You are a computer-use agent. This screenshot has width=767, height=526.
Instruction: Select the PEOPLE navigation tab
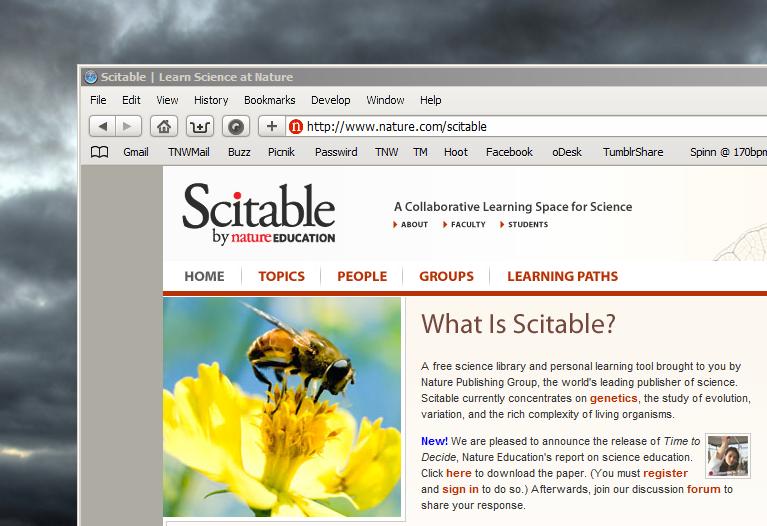362,276
